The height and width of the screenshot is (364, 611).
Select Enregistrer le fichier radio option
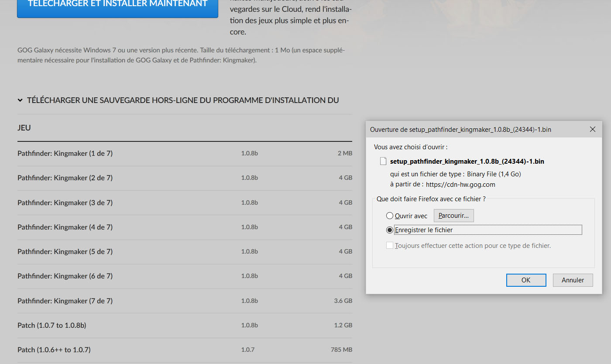390,230
